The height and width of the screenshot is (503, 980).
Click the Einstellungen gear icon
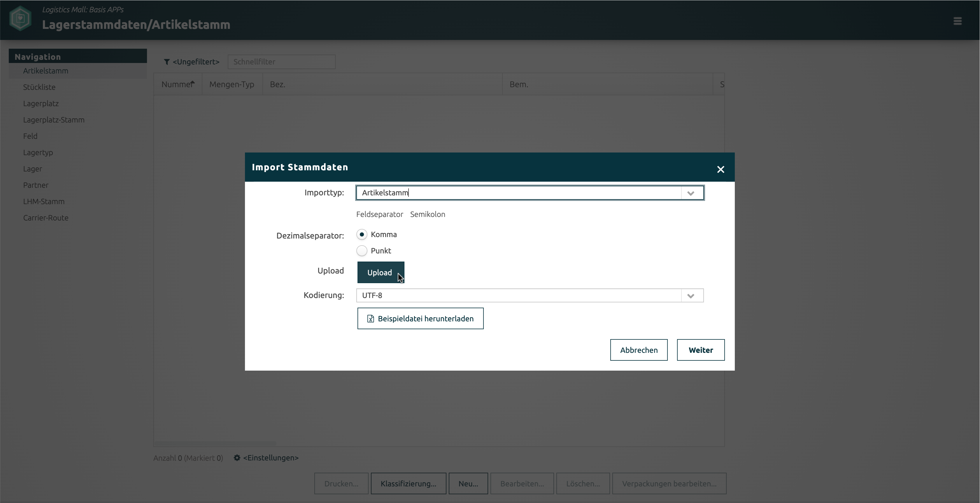tap(237, 458)
